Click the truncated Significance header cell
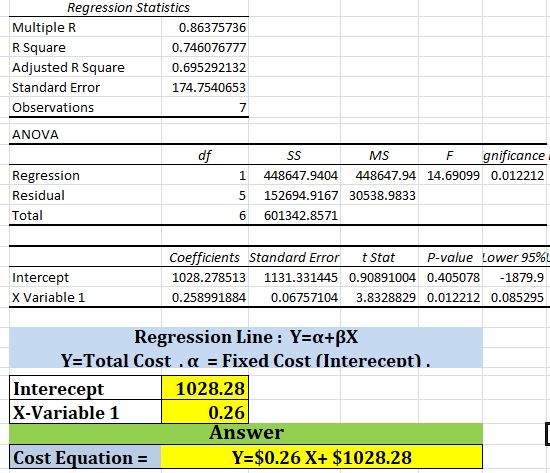Image resolution: width=550 pixels, height=473 pixels. [514, 155]
